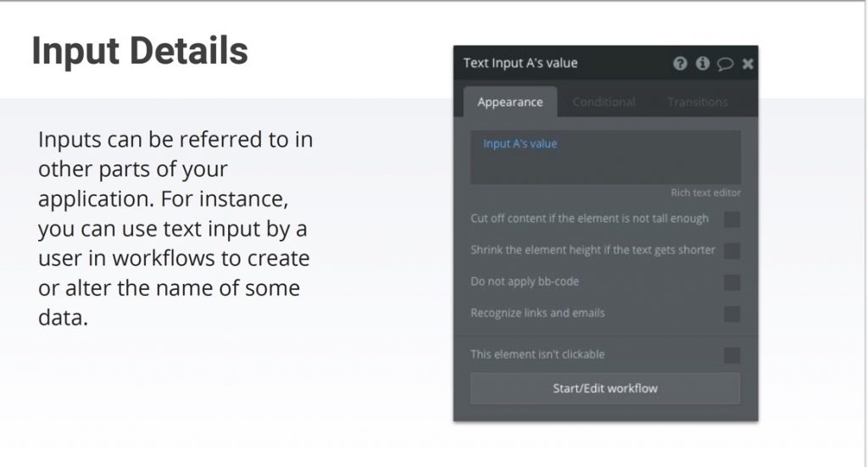
Task: Click the Start/Edit workflow button
Action: click(x=605, y=388)
